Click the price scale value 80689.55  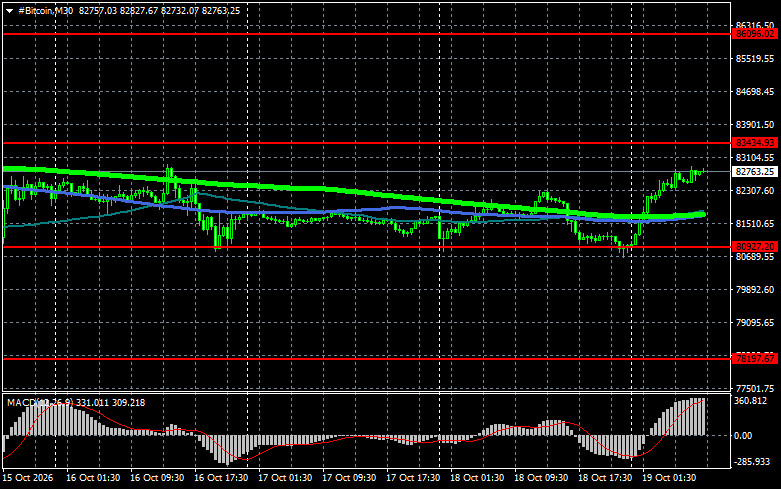(755, 256)
